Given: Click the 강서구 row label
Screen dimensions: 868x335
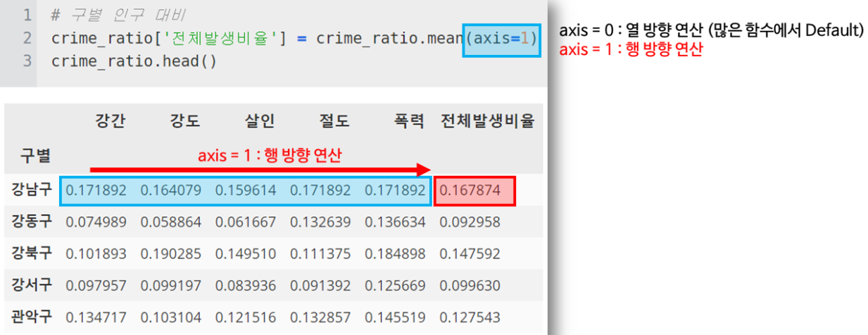Looking at the screenshot, I should coord(32,286).
